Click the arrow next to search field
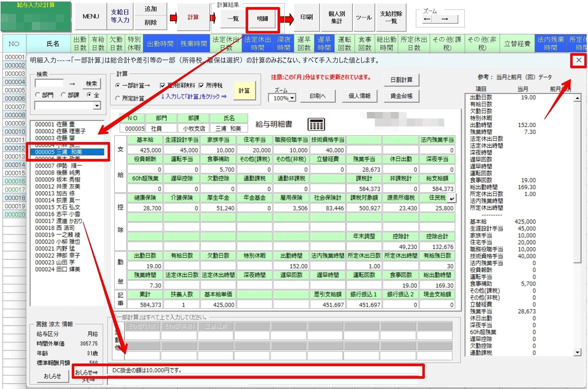This screenshot has height=389, width=588. tap(72, 84)
